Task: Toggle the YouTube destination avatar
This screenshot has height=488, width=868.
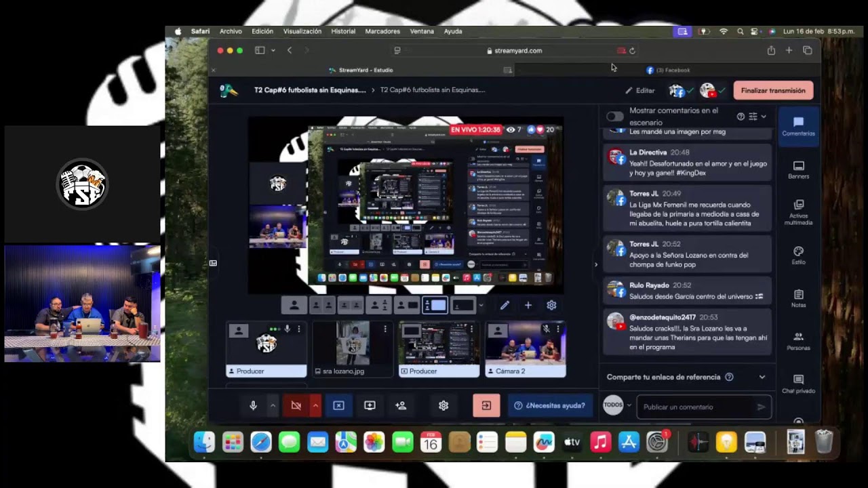Action: click(x=712, y=90)
